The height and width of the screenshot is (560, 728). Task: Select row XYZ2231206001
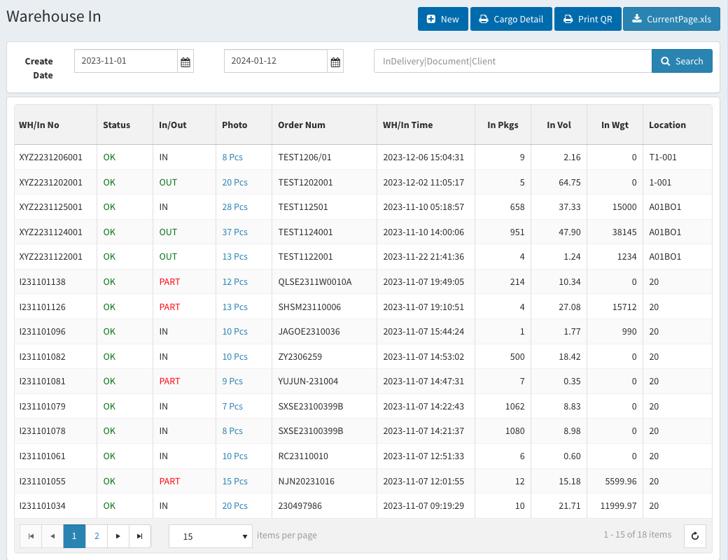[x=363, y=157]
